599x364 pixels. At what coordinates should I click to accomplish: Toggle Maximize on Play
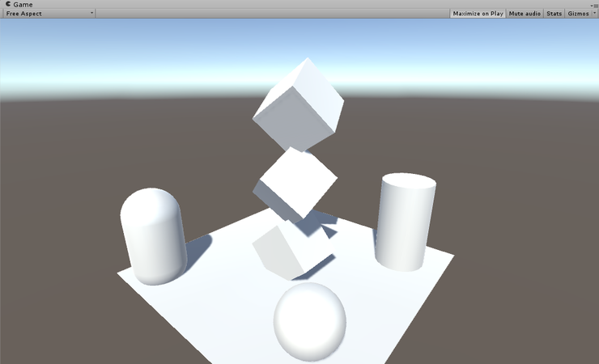click(478, 14)
